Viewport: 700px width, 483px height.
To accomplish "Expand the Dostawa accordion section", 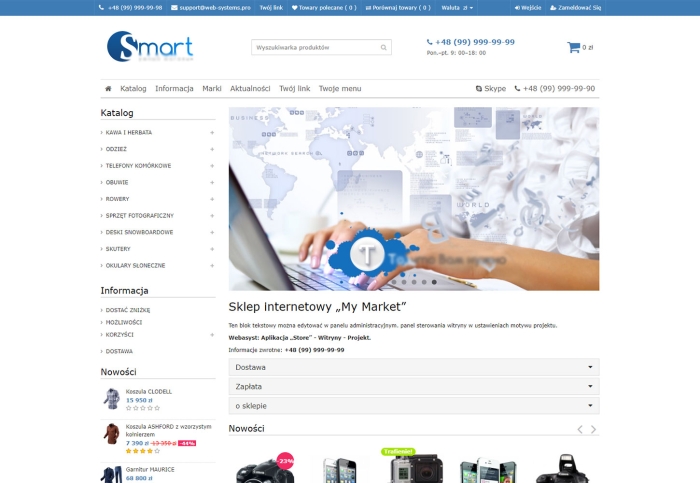I will pyautogui.click(x=413, y=367).
